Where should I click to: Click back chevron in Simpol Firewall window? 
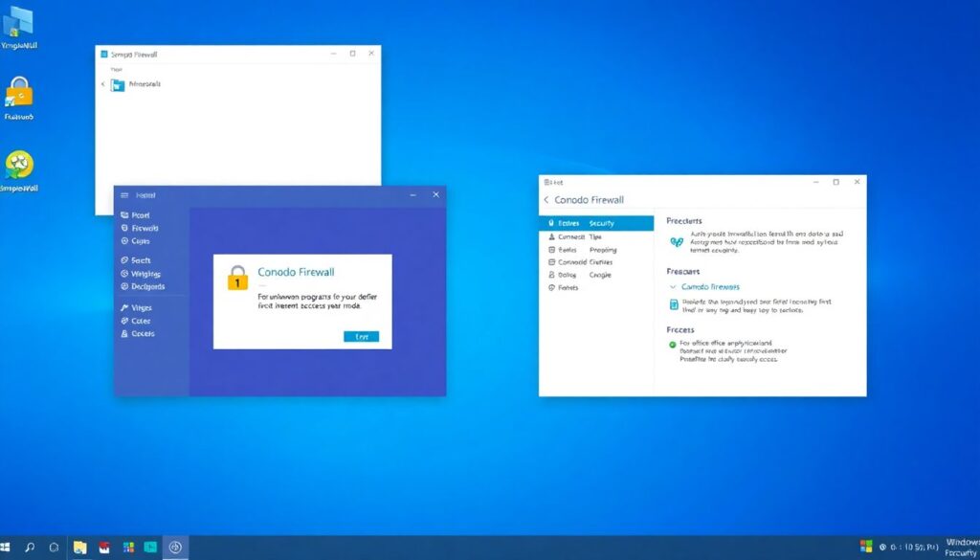(103, 85)
